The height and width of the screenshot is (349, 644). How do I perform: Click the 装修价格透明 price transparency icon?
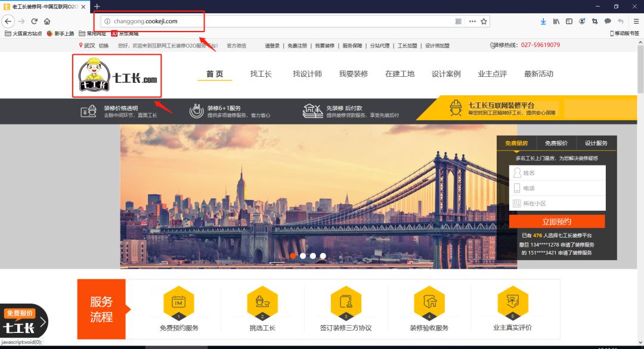tap(88, 111)
